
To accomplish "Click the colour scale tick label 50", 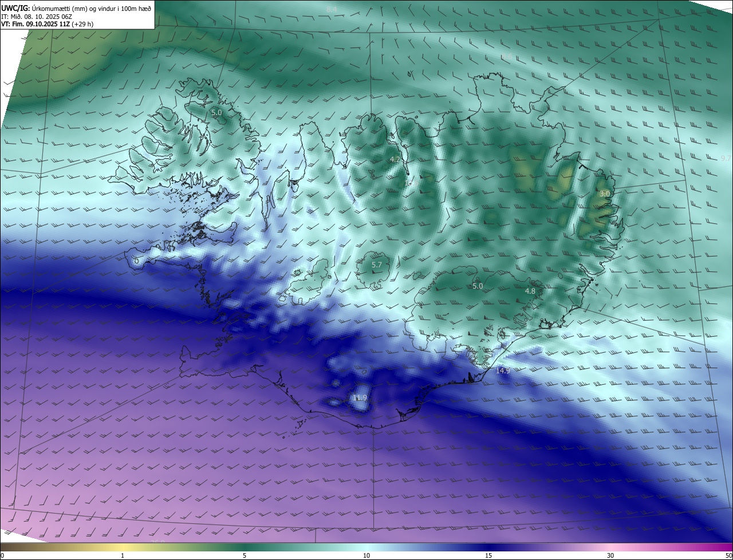I will click(x=729, y=555).
